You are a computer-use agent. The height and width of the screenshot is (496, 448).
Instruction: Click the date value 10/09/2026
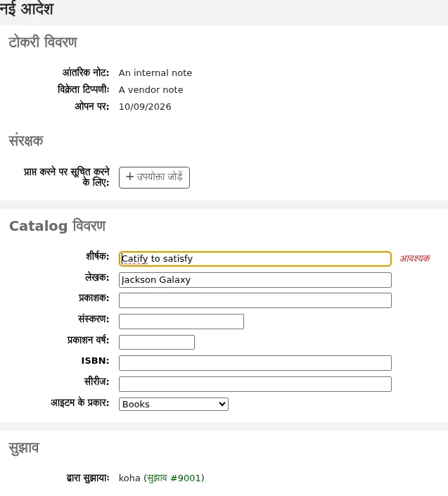pyautogui.click(x=145, y=107)
